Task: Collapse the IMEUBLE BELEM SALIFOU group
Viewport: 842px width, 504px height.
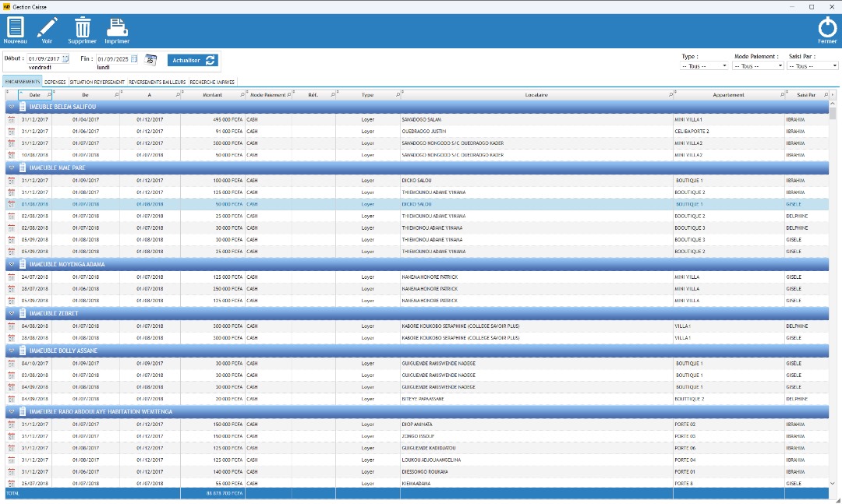Action: (10, 107)
